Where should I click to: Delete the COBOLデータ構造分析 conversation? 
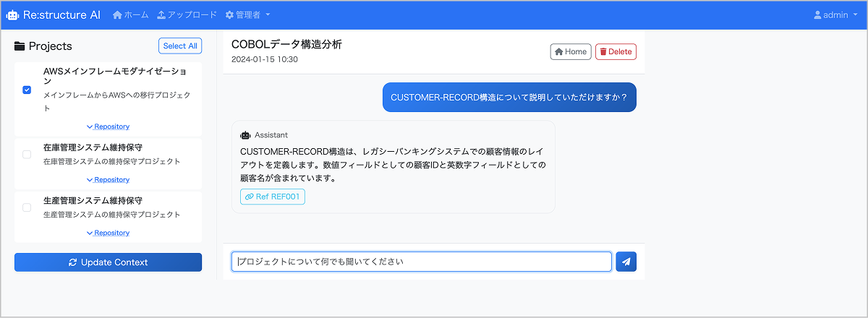click(x=616, y=51)
